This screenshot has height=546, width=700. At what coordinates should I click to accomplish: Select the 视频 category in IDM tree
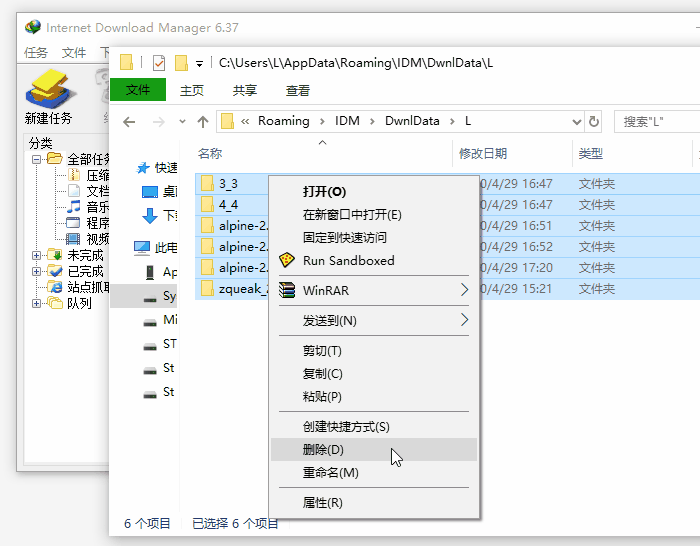point(97,239)
